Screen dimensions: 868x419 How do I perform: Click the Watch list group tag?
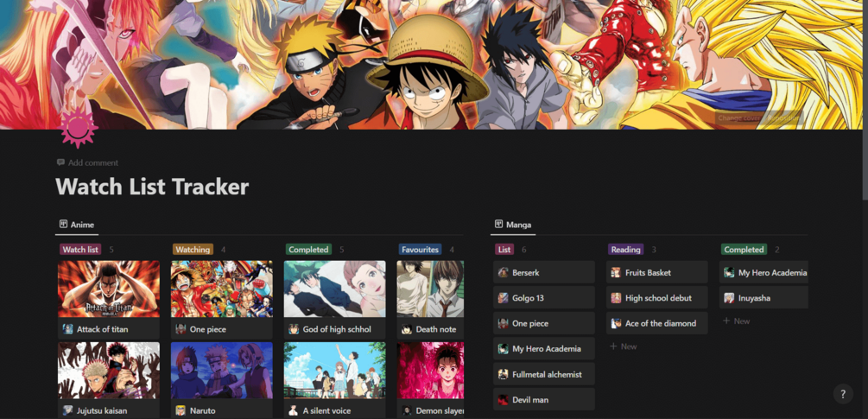click(x=80, y=250)
